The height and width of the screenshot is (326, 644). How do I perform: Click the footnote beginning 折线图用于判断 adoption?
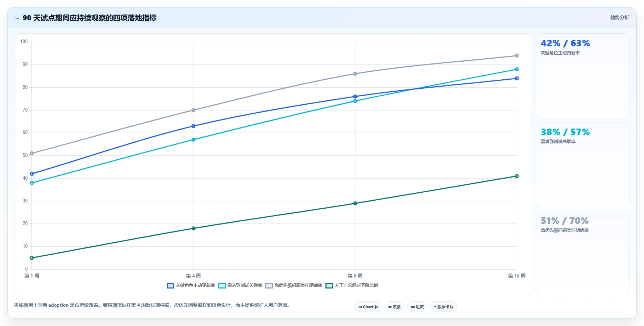click(153, 305)
